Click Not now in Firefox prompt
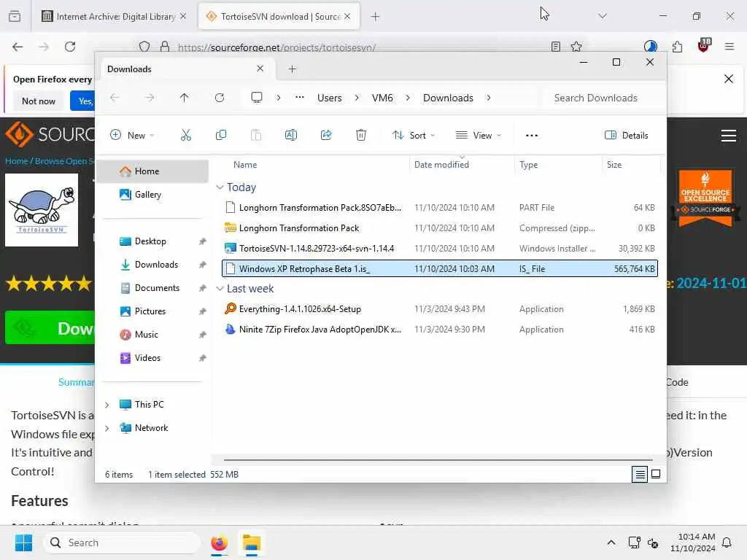 pos(39,101)
